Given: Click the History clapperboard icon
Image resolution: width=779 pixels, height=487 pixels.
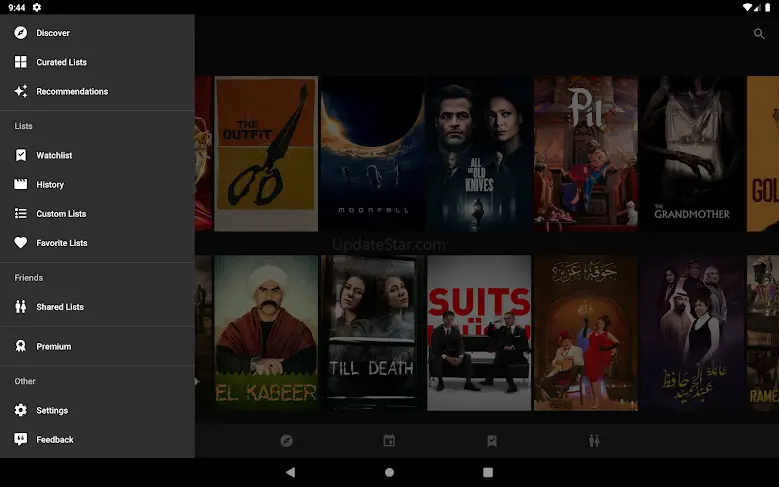Looking at the screenshot, I should click(x=20, y=184).
